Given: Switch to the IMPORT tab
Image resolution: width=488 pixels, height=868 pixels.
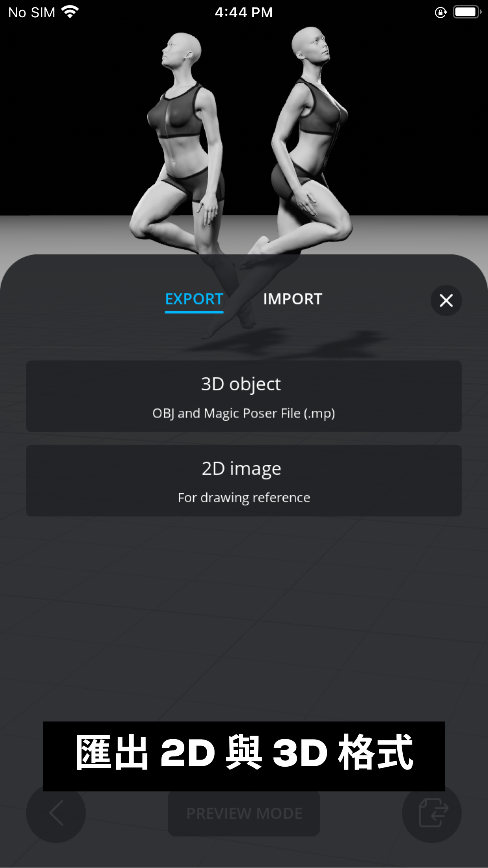Looking at the screenshot, I should [292, 299].
